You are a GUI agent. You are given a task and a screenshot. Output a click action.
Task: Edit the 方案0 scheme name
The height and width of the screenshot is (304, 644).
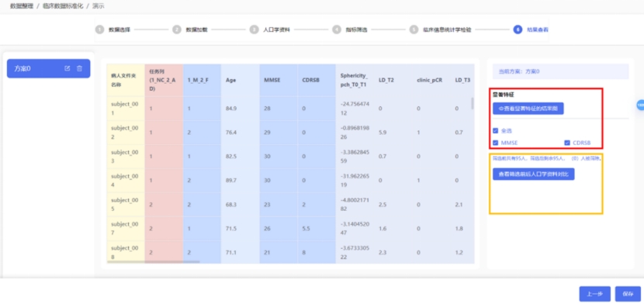(68, 68)
